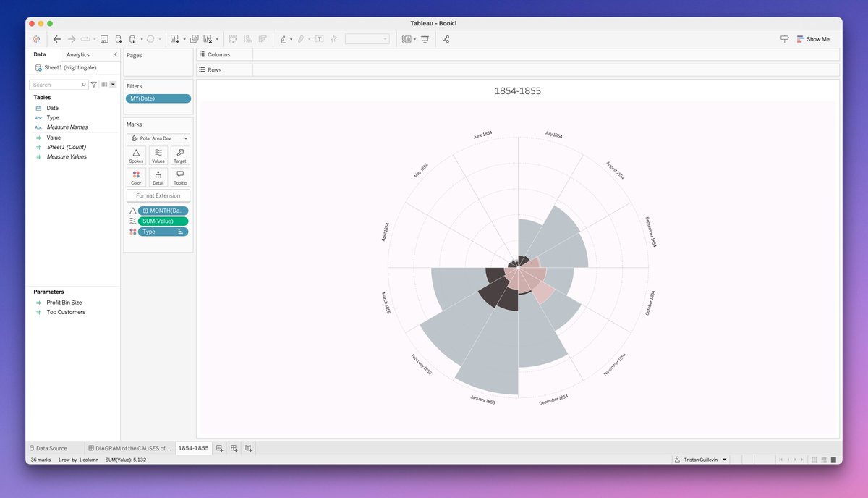
Task: Switch to the Analytics tab
Action: [78, 54]
